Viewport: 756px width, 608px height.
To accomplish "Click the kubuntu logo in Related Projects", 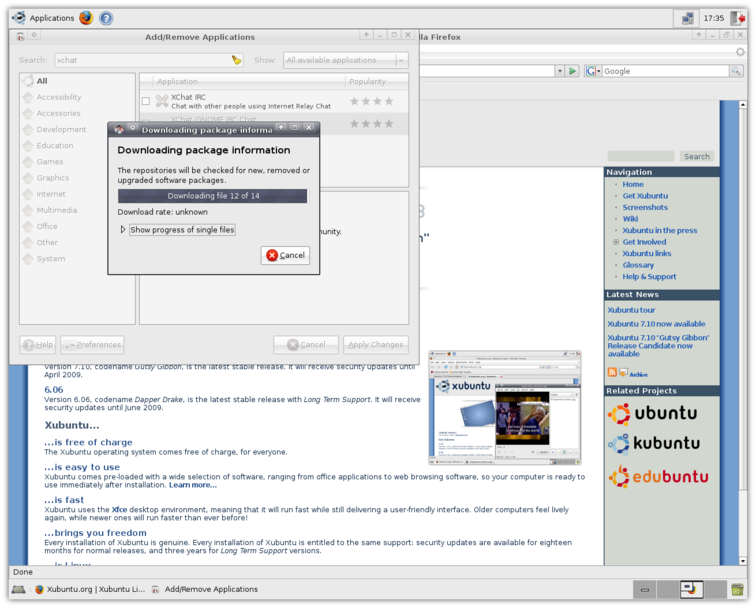I will 654,444.
